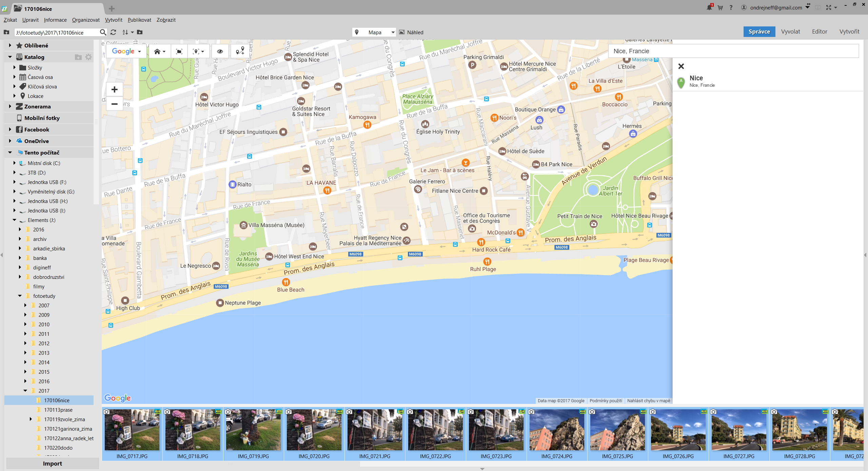Image resolution: width=868 pixels, height=471 pixels.
Task: Click the Import button
Action: click(53, 464)
